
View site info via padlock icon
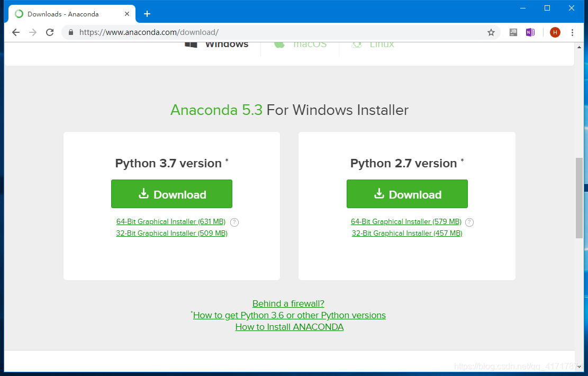coord(71,32)
